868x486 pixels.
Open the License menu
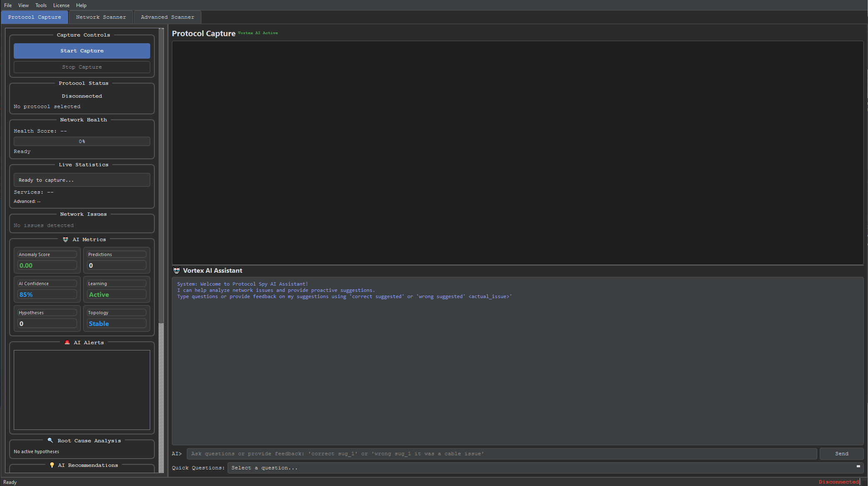pyautogui.click(x=61, y=5)
